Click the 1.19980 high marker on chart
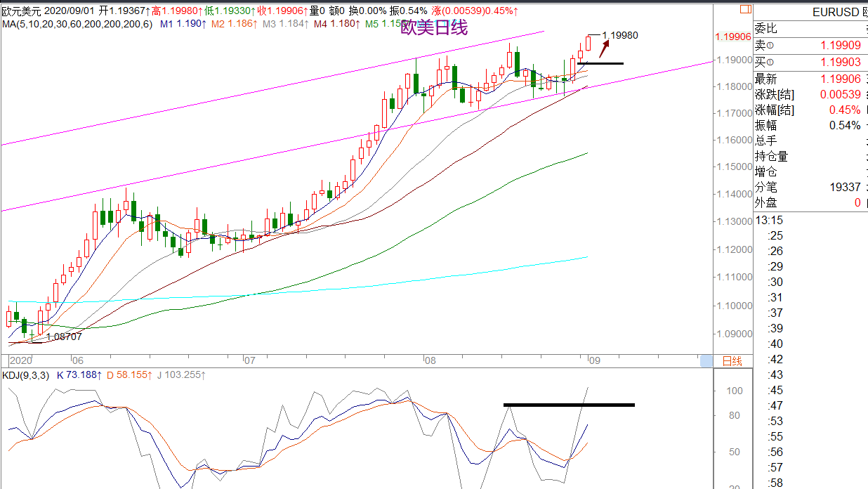The width and height of the screenshot is (868, 489). 620,35
